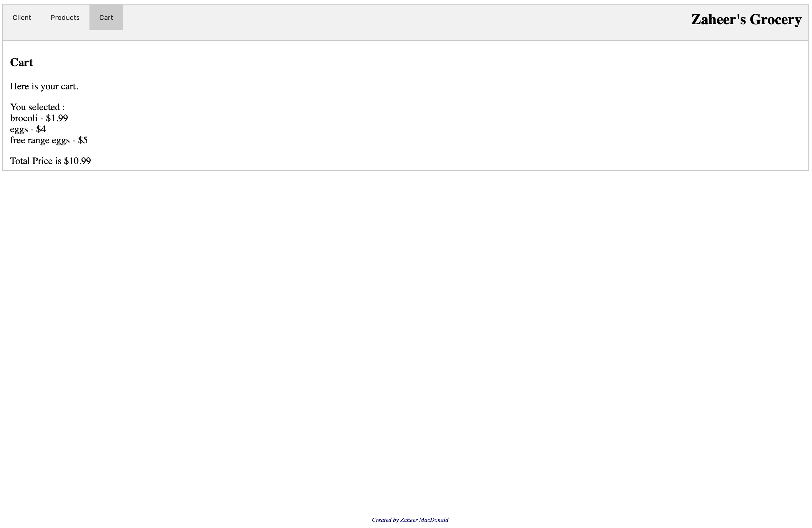Image resolution: width=812 pixels, height=528 pixels.
Task: Open the Client tab
Action: [22, 17]
